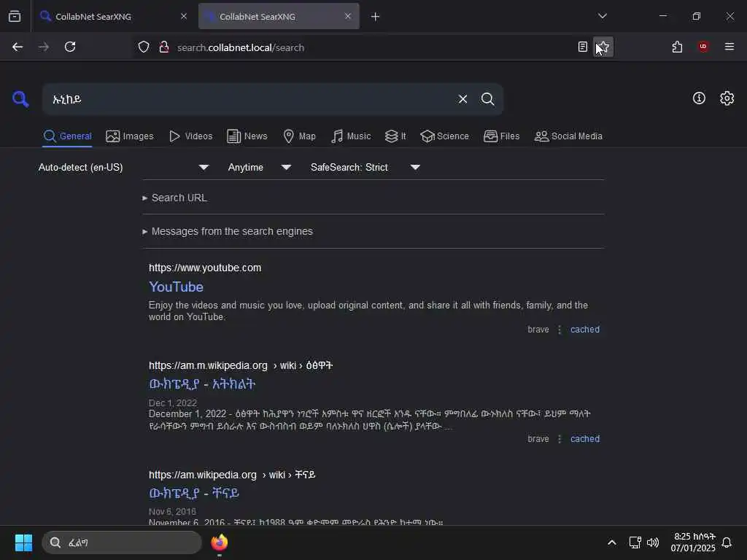Switch to Science search category
Viewport: 747px width, 560px height.
pyautogui.click(x=444, y=136)
